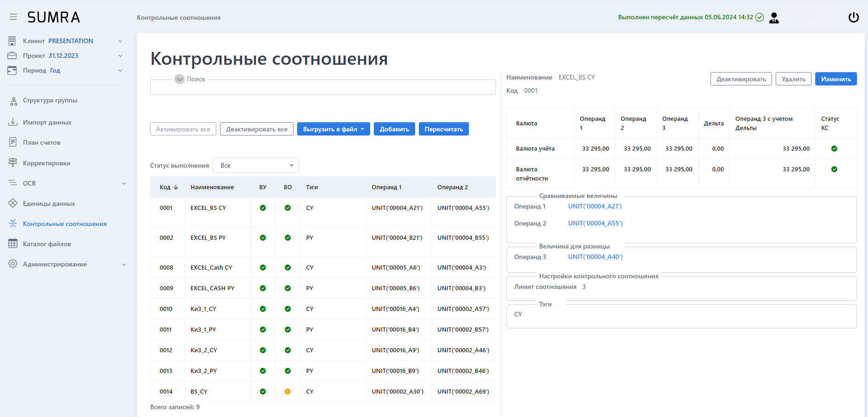This screenshot has width=868, height=417.
Task: Open Корректировки in the sidebar
Action: 46,163
